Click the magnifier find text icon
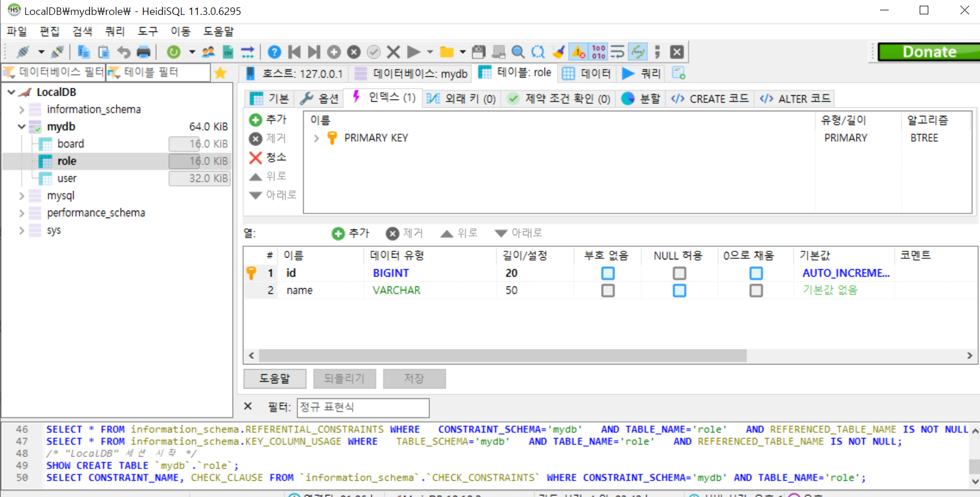Image resolution: width=980 pixels, height=497 pixels. [518, 52]
